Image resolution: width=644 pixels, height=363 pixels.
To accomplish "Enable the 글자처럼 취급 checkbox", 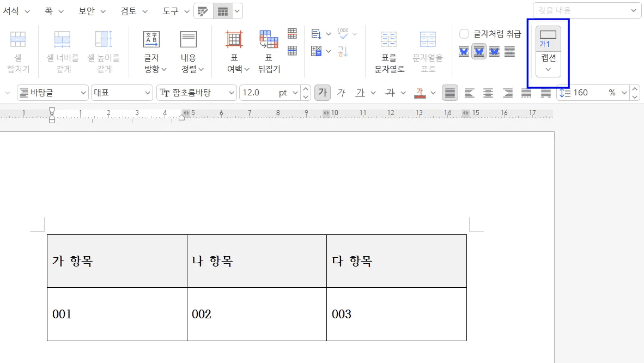I will pyautogui.click(x=464, y=34).
